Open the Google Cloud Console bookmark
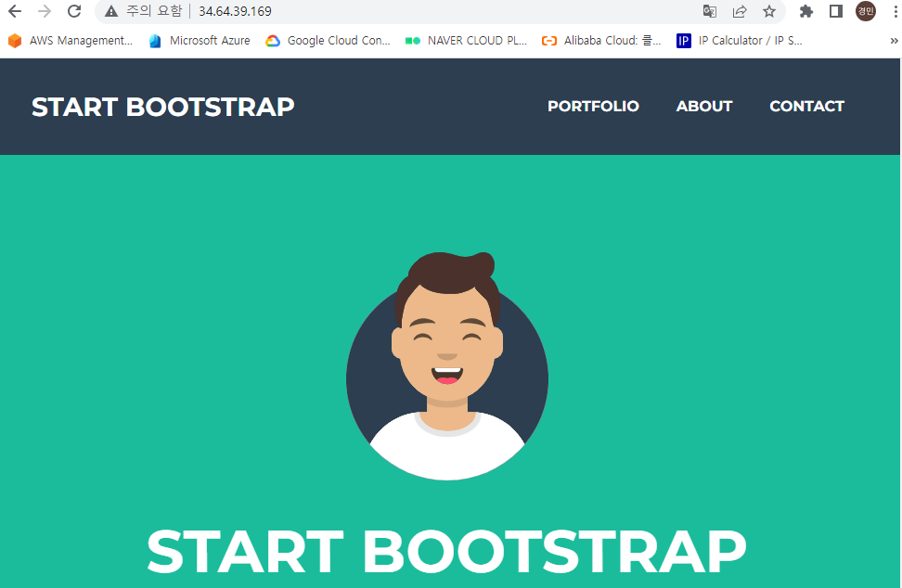This screenshot has height=588, width=902. click(x=328, y=40)
